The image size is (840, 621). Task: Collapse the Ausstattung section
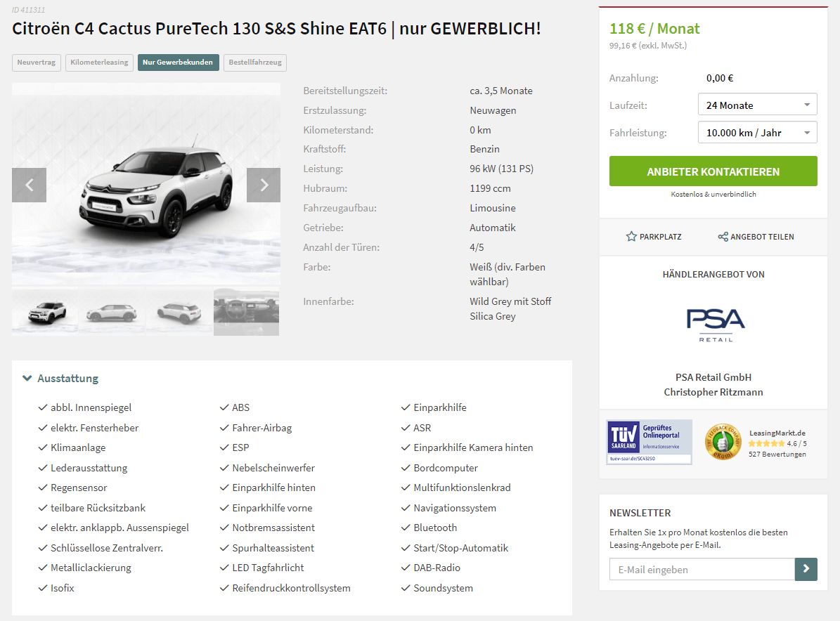click(27, 379)
